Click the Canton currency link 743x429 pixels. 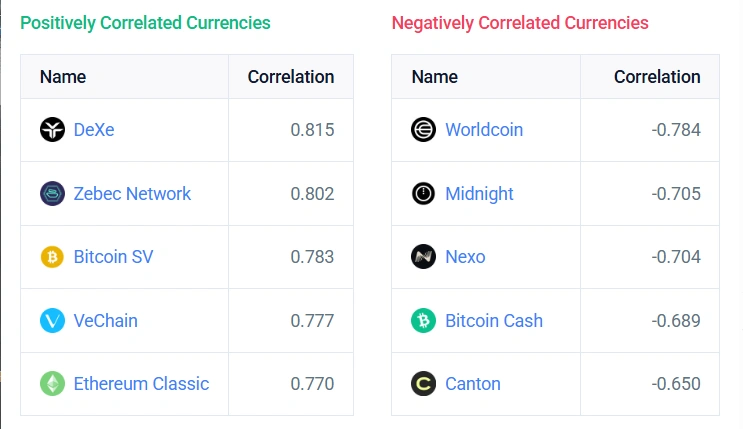(x=473, y=384)
